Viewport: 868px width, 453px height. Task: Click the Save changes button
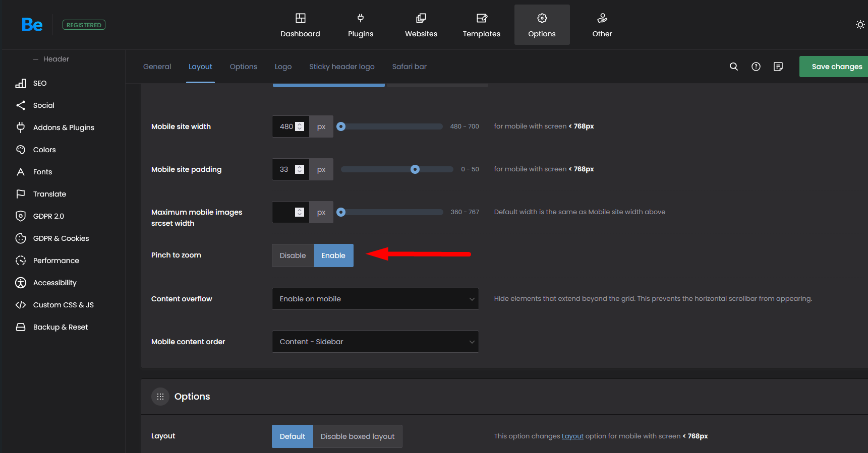tap(836, 67)
